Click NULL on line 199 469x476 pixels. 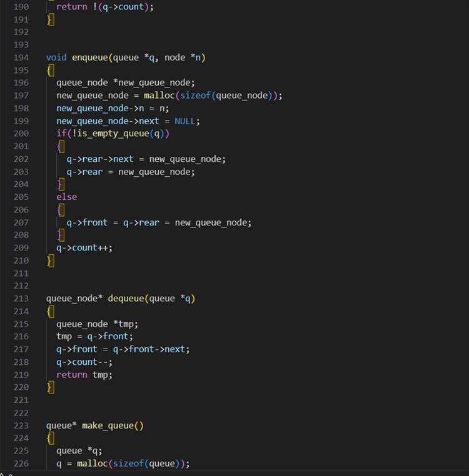click(x=185, y=121)
